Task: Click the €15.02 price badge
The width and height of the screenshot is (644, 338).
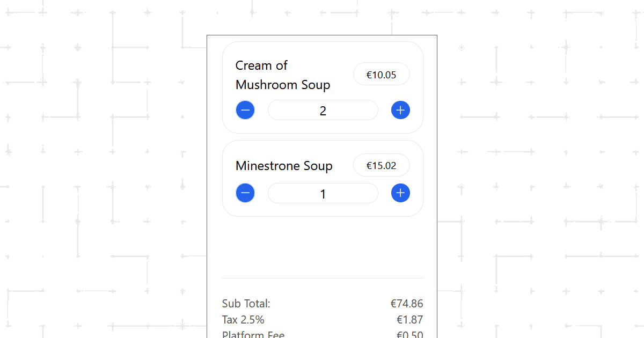Action: click(381, 165)
